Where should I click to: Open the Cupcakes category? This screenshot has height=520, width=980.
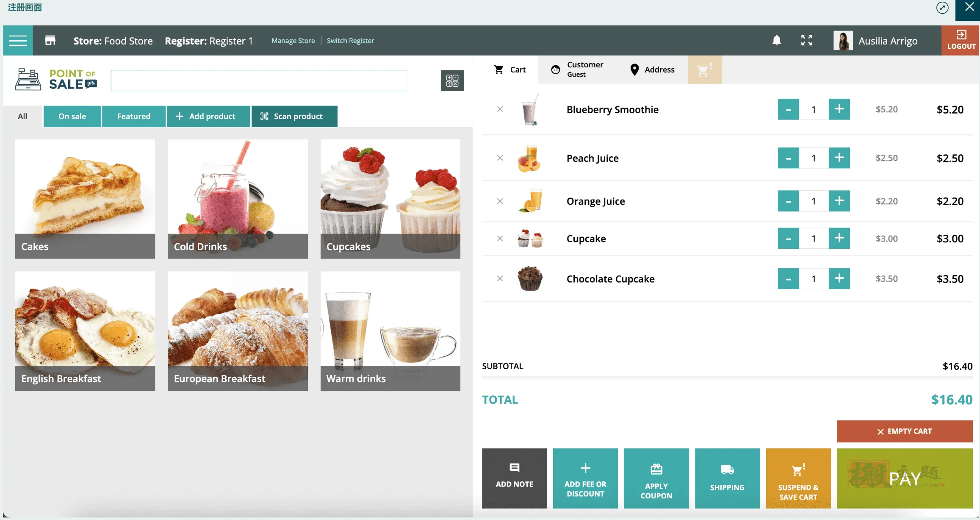[x=390, y=199]
